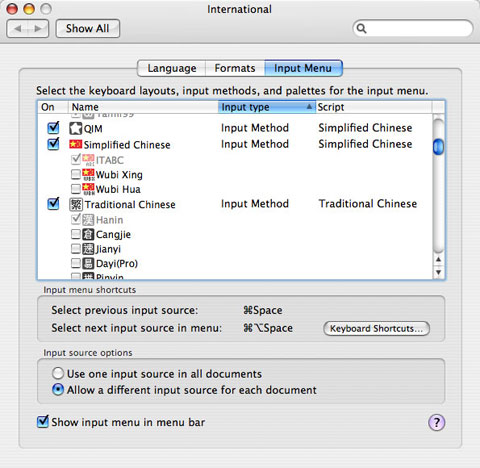Open Keyboard Shortcuts settings

pyautogui.click(x=376, y=328)
